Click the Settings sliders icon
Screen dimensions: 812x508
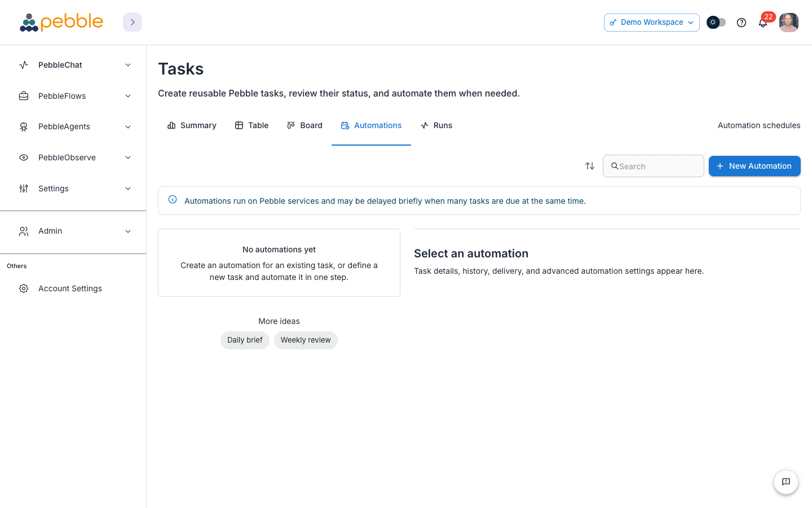point(24,189)
